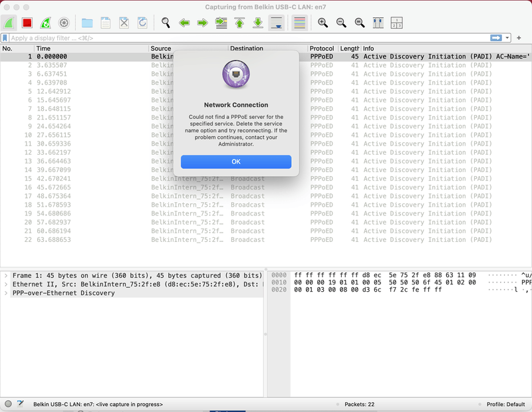Click the layout panes toolbar icon
This screenshot has height=412, width=532.
tap(396, 23)
